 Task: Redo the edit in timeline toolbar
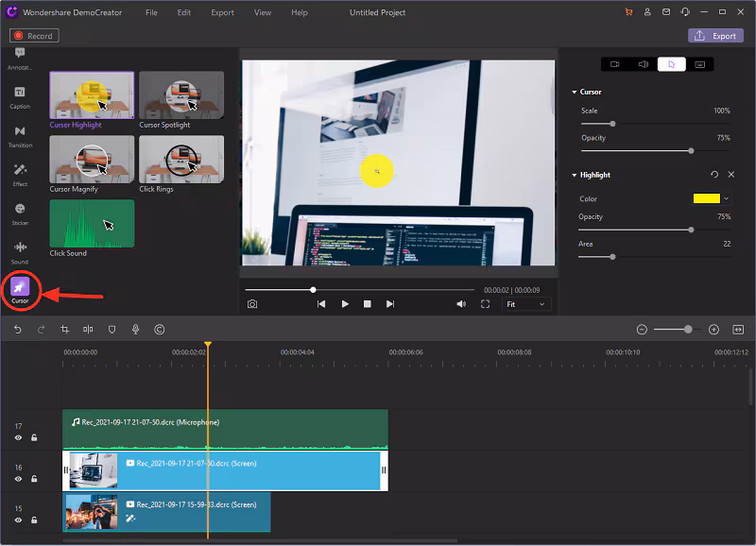click(x=41, y=330)
